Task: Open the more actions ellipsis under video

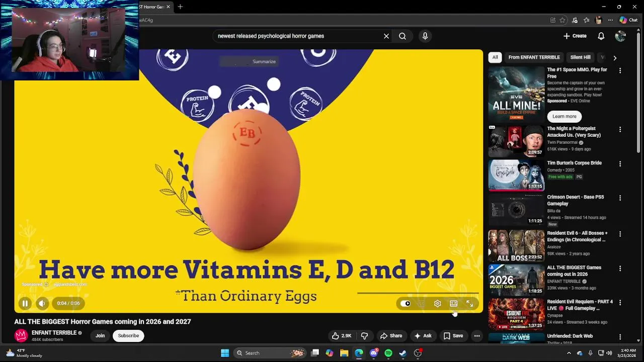Action: (477, 336)
